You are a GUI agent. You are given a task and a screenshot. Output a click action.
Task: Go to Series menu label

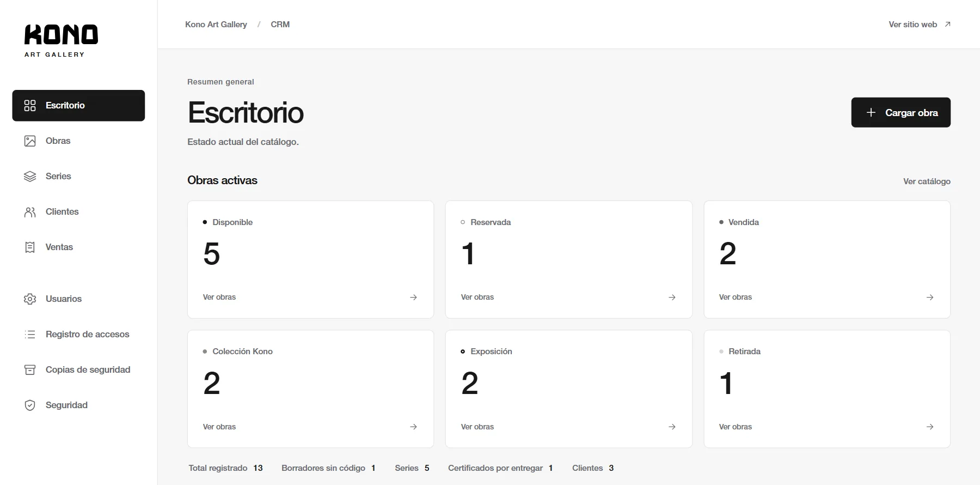point(58,177)
